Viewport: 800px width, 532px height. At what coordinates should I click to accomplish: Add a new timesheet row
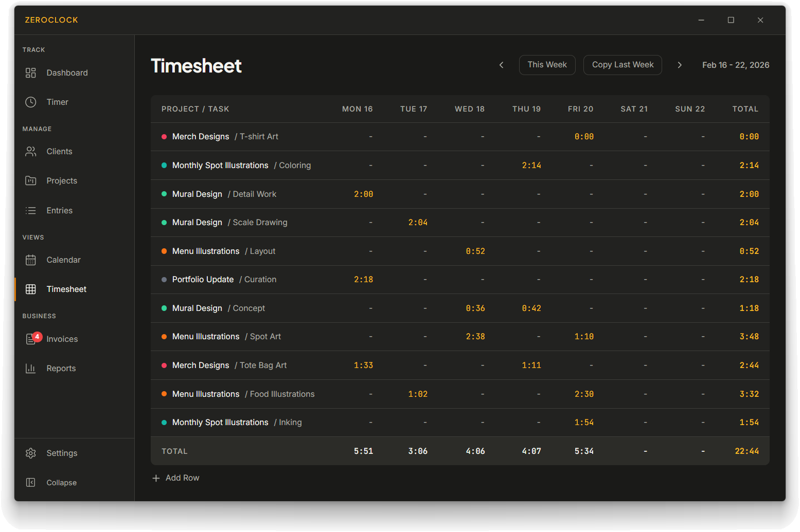click(x=176, y=478)
